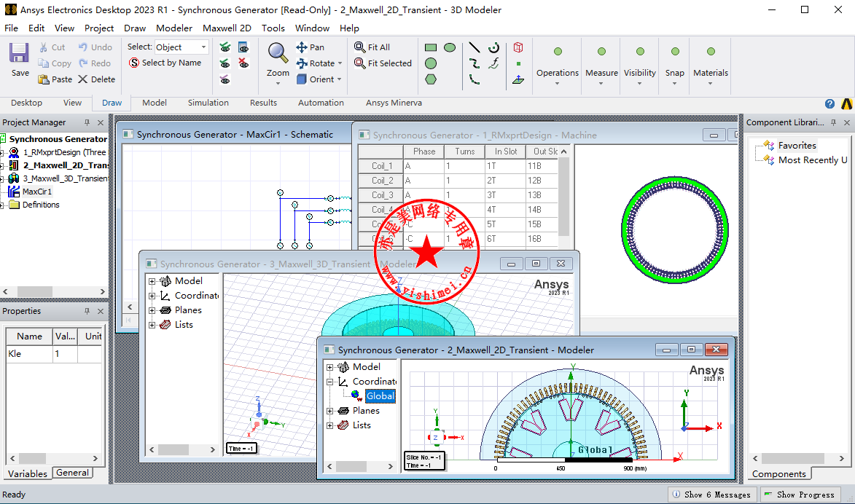
Task: Switch to the General properties tab
Action: click(x=72, y=473)
